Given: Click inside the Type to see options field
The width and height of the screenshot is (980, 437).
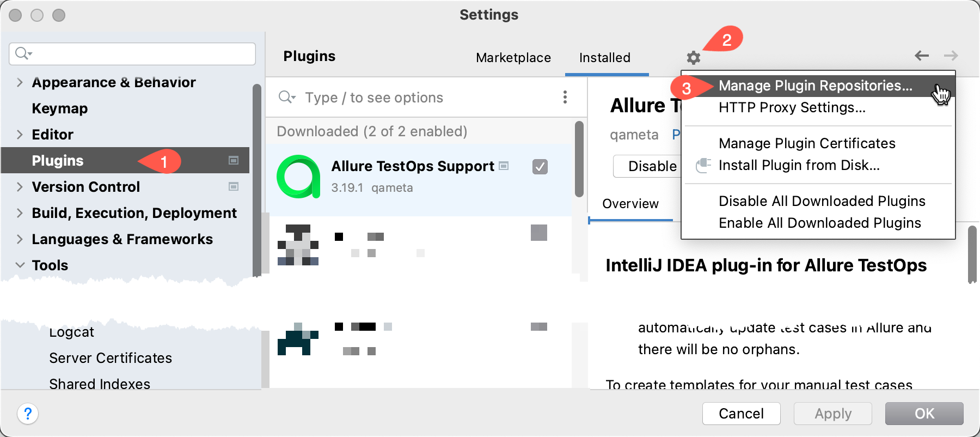Looking at the screenshot, I should point(381,98).
